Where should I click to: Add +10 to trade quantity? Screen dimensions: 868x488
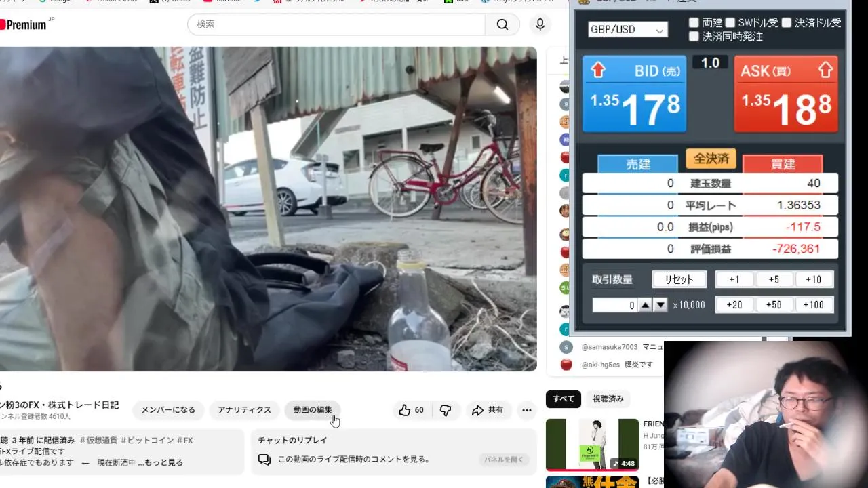[x=814, y=279]
